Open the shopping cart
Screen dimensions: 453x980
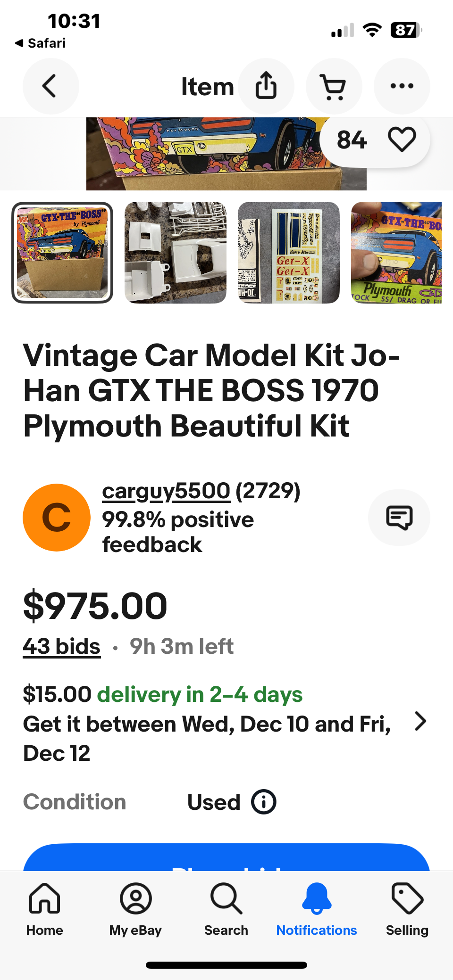[334, 86]
